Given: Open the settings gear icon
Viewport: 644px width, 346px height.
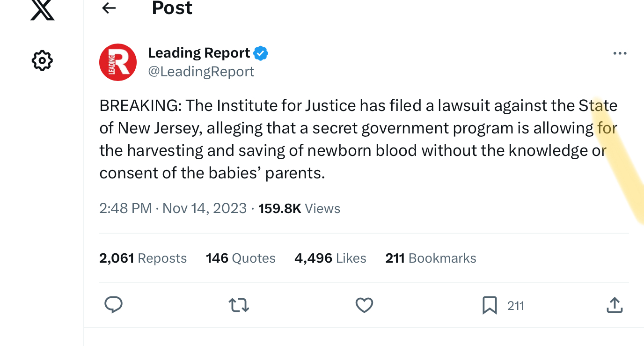Looking at the screenshot, I should pos(42,60).
